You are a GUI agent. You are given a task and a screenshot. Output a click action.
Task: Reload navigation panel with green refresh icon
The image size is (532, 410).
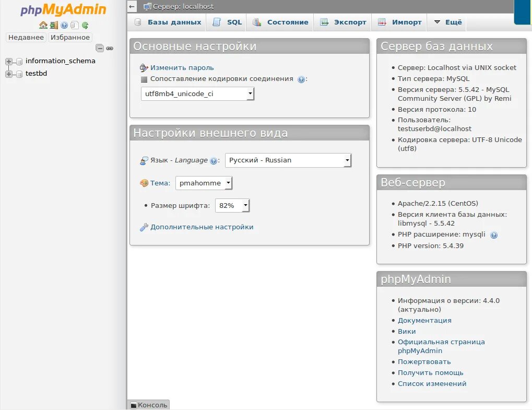(x=85, y=25)
